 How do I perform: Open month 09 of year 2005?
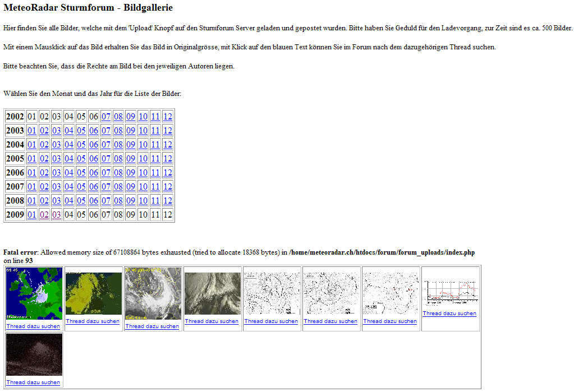pos(131,159)
